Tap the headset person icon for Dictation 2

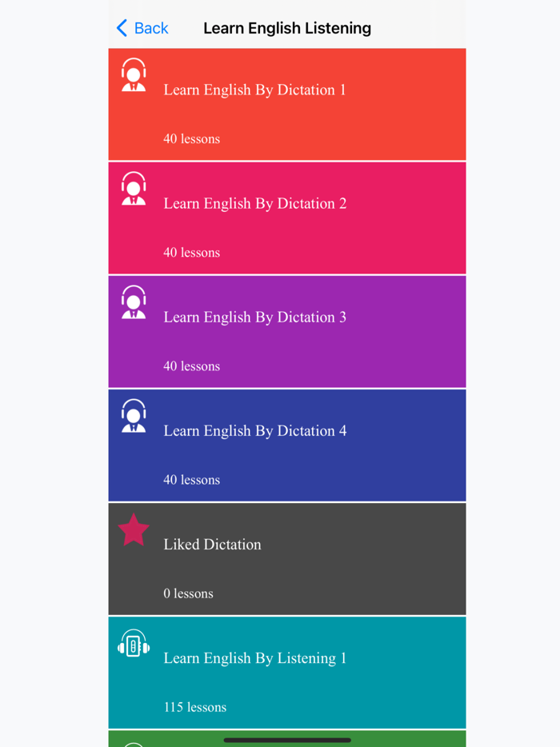coord(134,188)
